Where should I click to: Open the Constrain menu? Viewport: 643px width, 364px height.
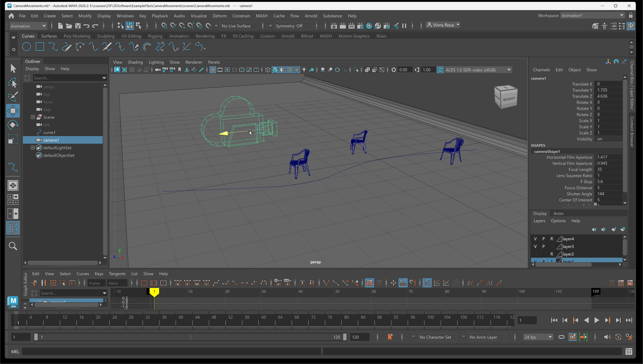click(x=241, y=16)
